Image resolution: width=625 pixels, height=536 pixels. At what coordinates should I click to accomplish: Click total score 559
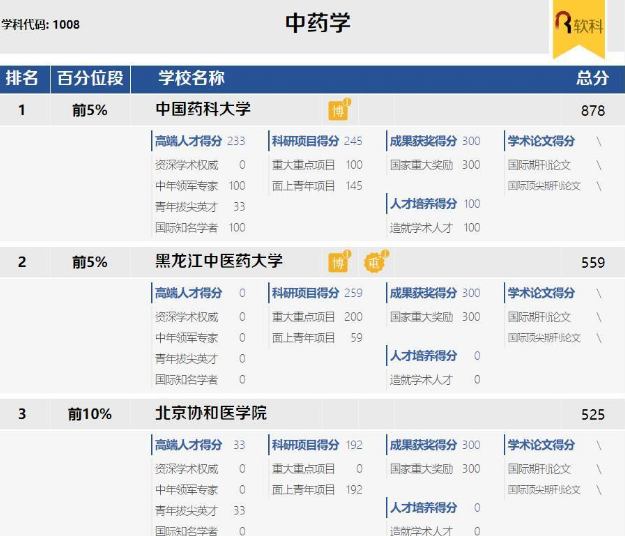[593, 263]
